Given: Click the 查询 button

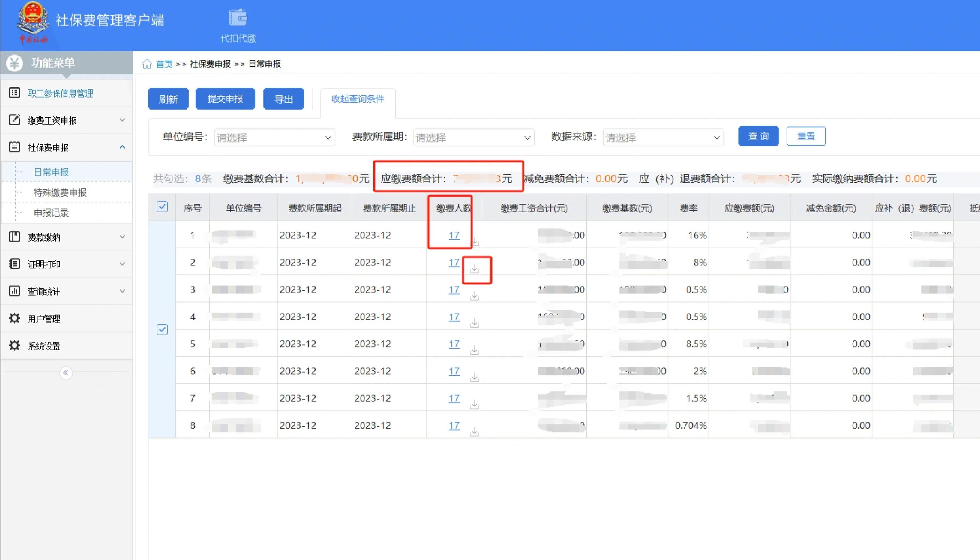Looking at the screenshot, I should tap(758, 136).
